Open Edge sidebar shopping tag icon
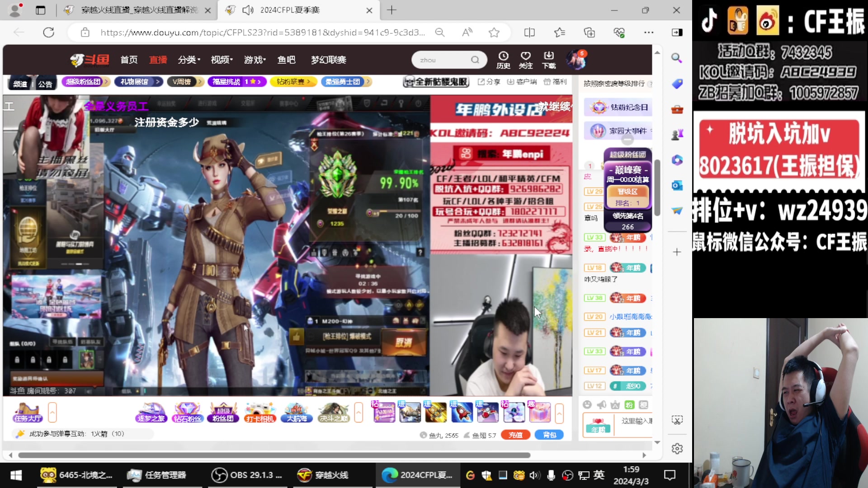The width and height of the screenshot is (868, 488). coord(677,84)
